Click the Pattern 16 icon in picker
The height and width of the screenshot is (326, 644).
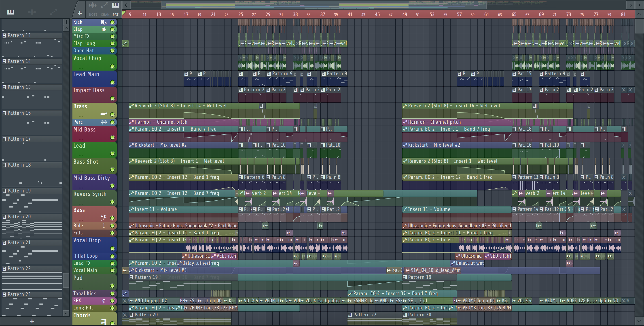[4, 113]
